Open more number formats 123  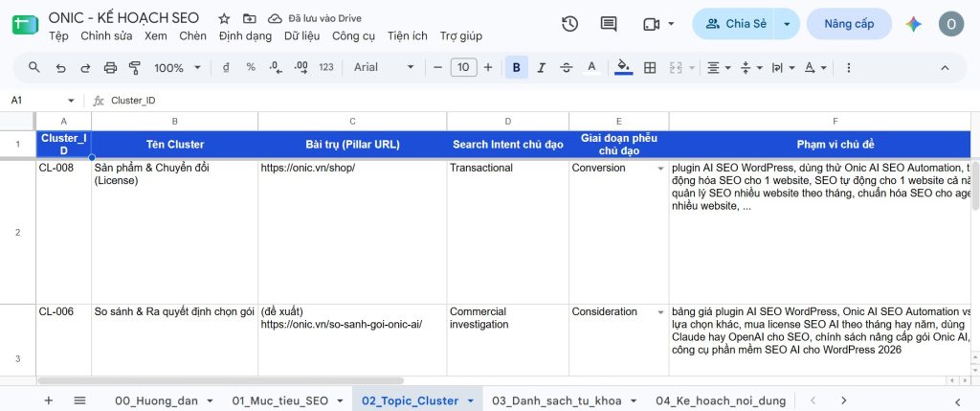point(326,67)
